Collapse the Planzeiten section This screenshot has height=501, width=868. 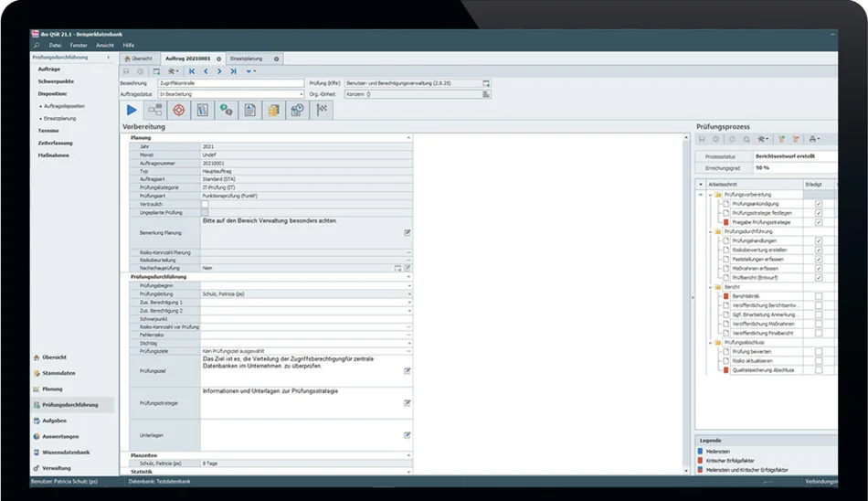[x=408, y=455]
